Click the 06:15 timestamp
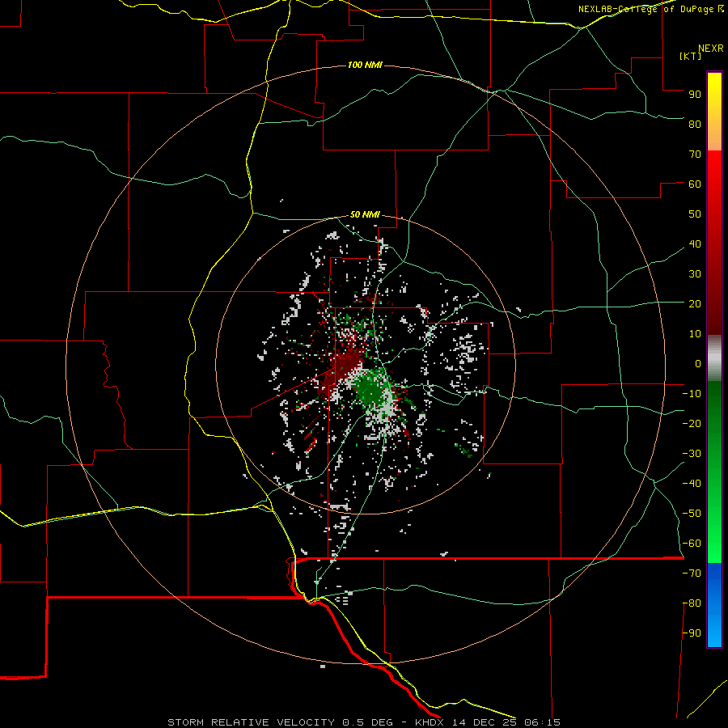Screen dimensions: 728x728 pyautogui.click(x=542, y=722)
